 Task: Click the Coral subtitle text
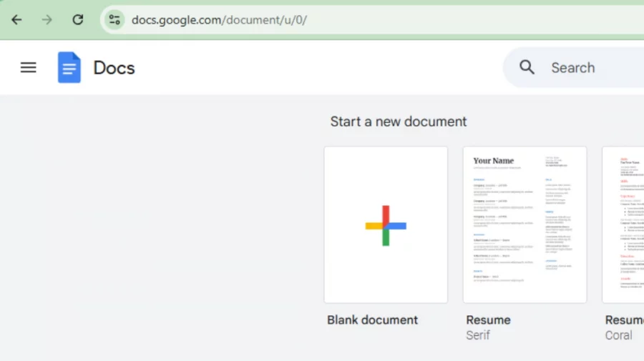pos(619,335)
